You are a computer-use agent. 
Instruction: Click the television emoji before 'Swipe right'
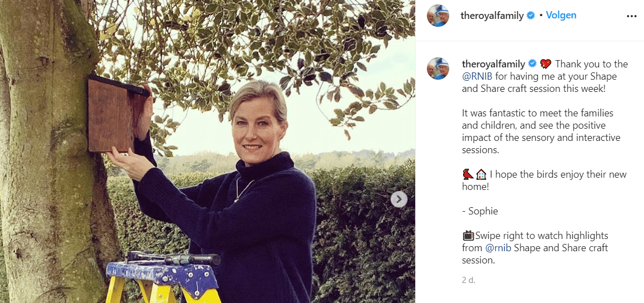(468, 235)
